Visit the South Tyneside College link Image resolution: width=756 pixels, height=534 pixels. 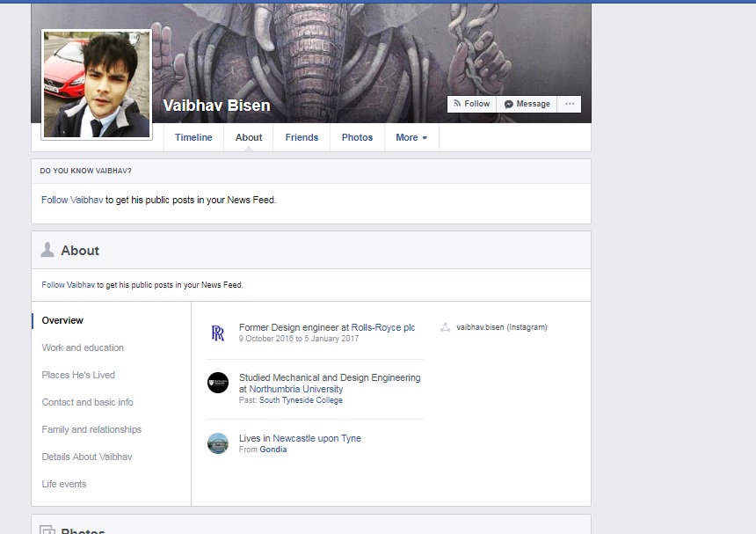coord(301,400)
